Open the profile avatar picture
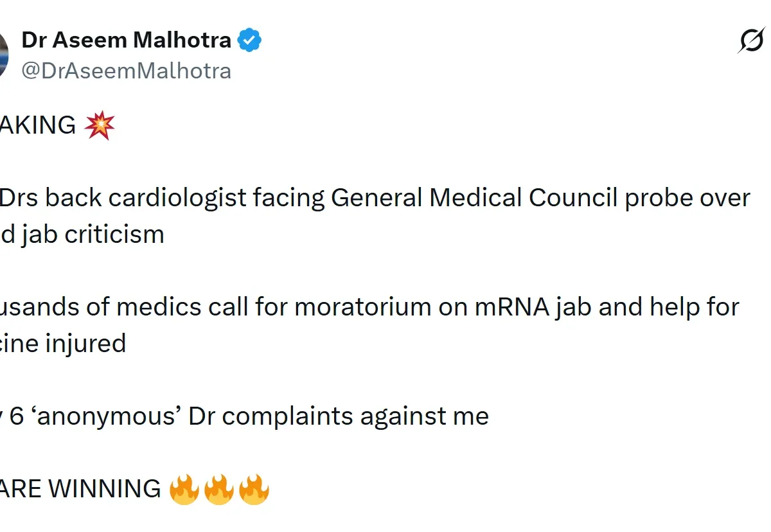The width and height of the screenshot is (771, 532). click(x=3, y=54)
